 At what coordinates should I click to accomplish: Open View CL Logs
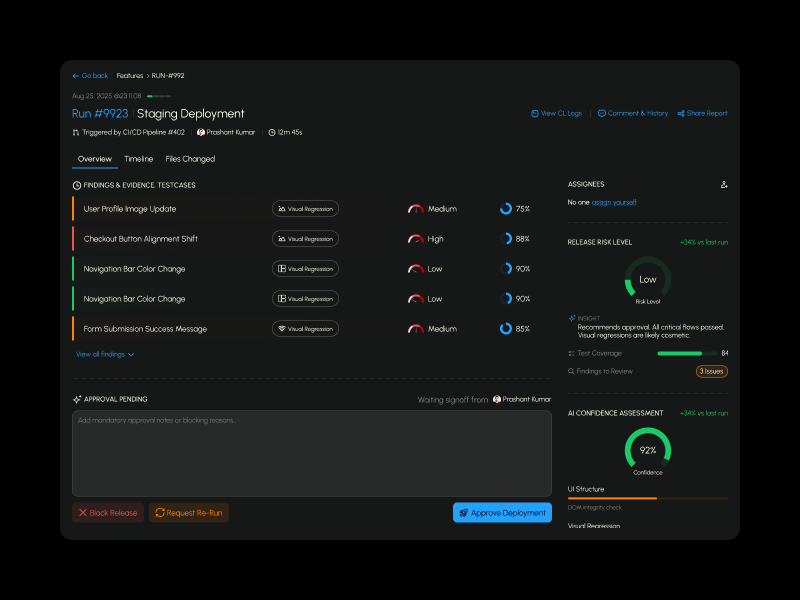(556, 114)
